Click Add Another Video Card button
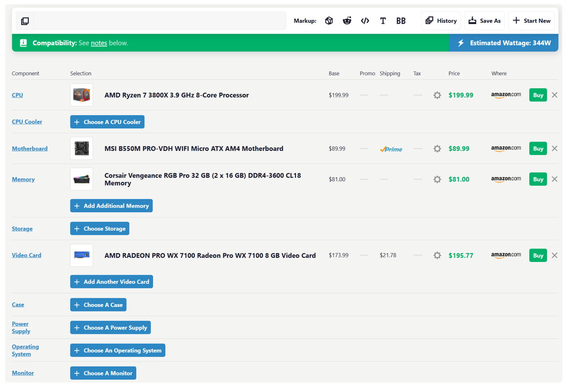The width and height of the screenshot is (566, 392). pos(112,281)
